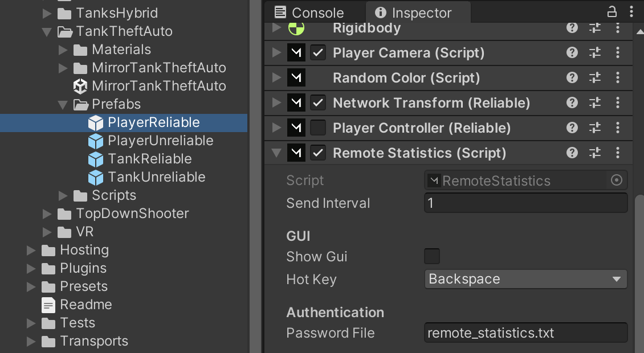
Task: Open presets for Network Transform component
Action: click(x=595, y=102)
